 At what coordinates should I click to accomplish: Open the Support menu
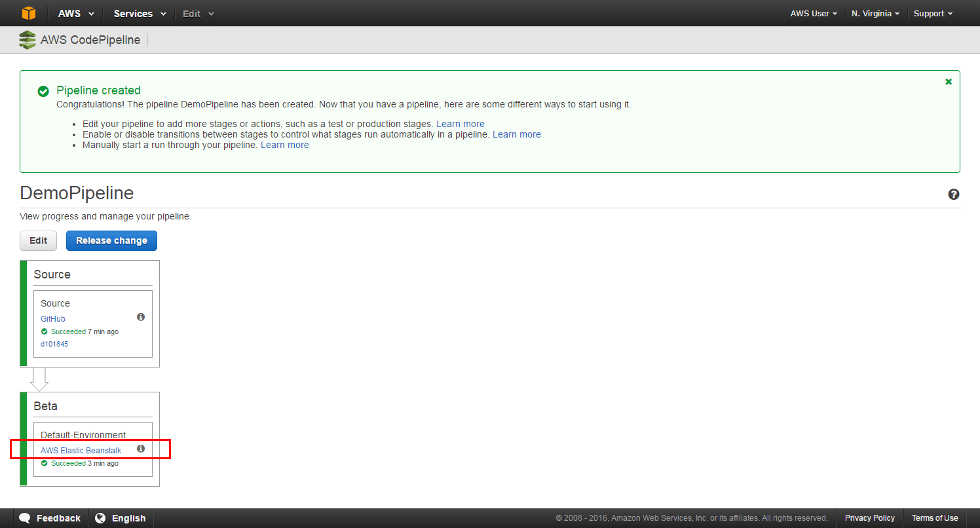coord(933,14)
